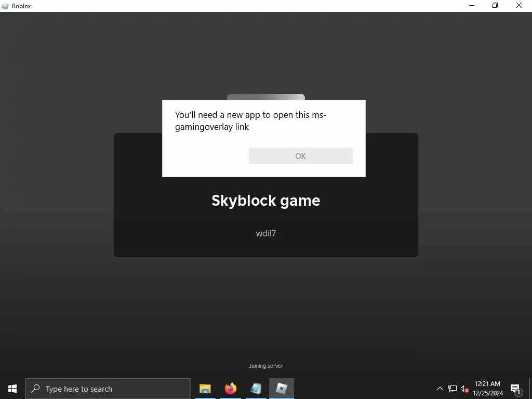Open the network status tray icon
The image size is (532, 399).
[x=453, y=389]
